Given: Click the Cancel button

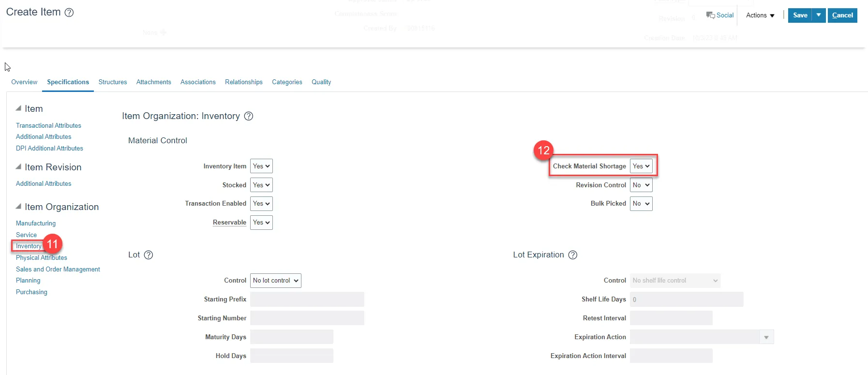Looking at the screenshot, I should [x=842, y=15].
